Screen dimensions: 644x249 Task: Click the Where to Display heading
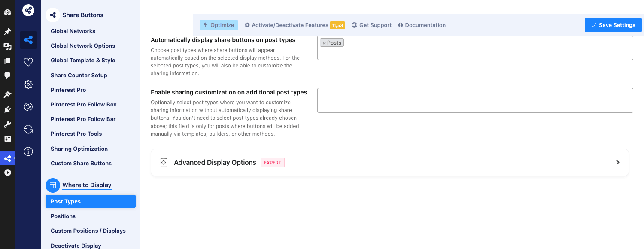pos(87,185)
